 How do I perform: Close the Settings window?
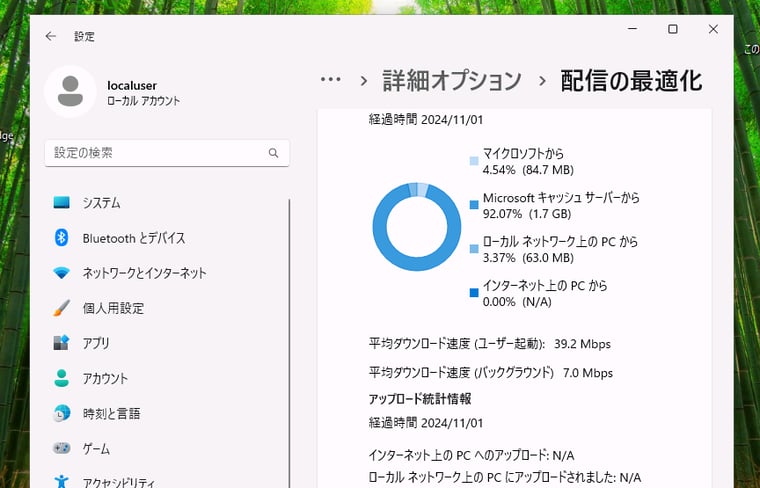pyautogui.click(x=713, y=29)
